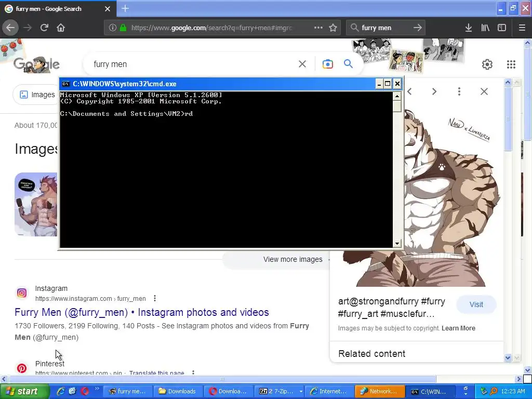Click the Pinterest favicon in the results
The image size is (532, 399).
22,368
